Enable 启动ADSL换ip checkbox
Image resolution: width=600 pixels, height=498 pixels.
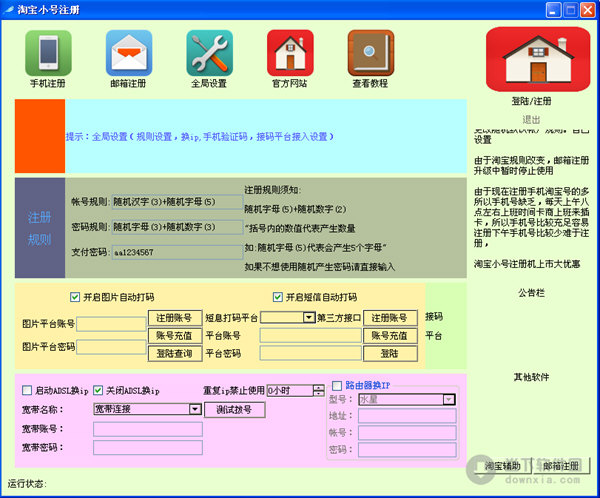click(x=27, y=390)
